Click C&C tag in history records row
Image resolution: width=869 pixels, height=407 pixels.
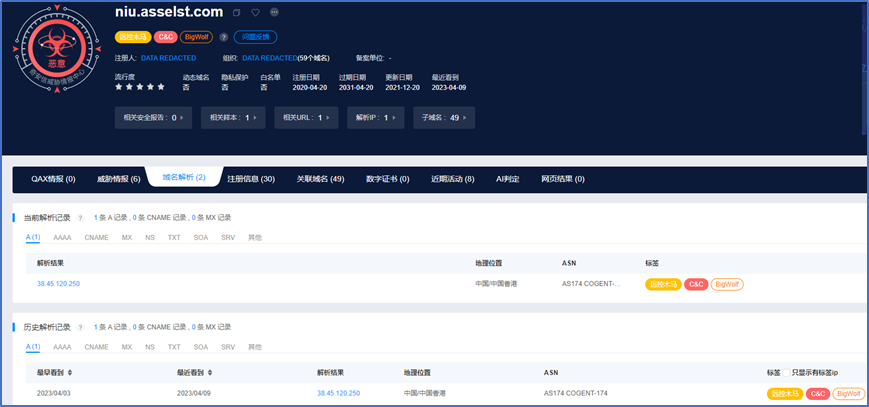[817, 394]
